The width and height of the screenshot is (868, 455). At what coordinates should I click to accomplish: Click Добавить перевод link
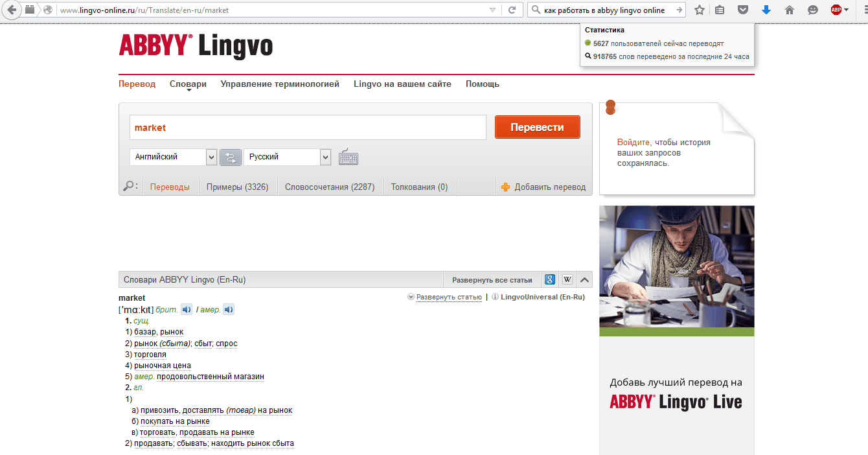click(x=550, y=187)
